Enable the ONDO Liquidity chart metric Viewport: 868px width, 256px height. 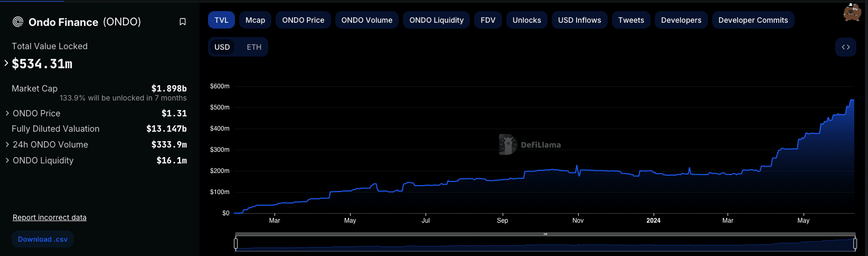[x=437, y=20]
